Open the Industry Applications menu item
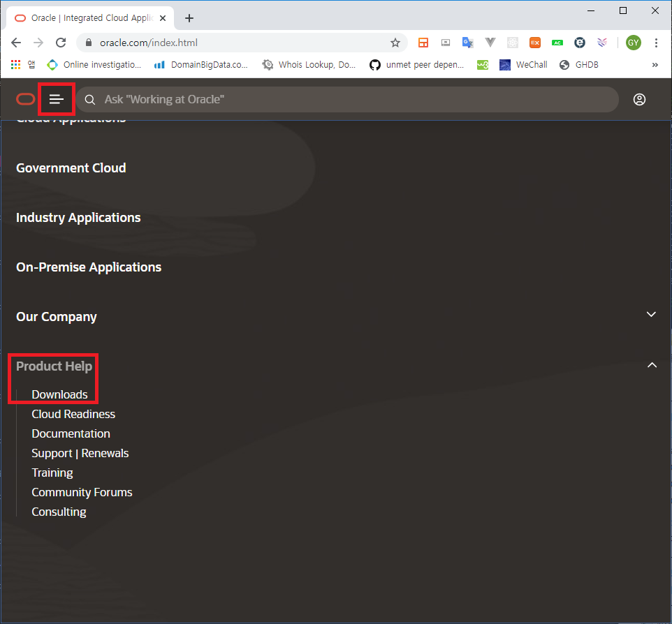The width and height of the screenshot is (672, 624). tap(78, 218)
